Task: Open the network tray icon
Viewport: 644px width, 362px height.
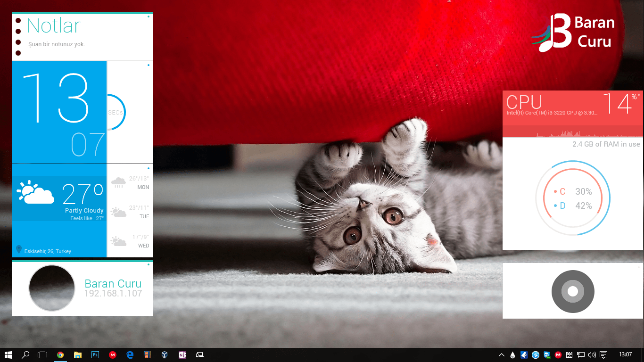Action: (x=581, y=354)
